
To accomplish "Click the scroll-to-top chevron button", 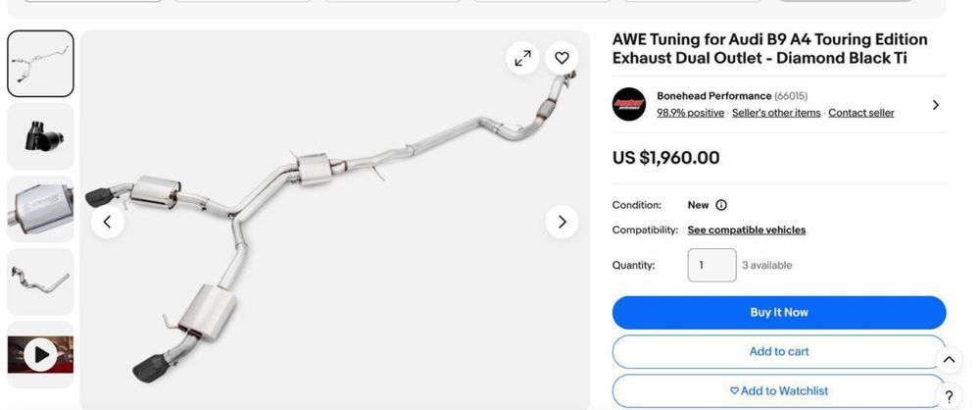I will pyautogui.click(x=949, y=360).
